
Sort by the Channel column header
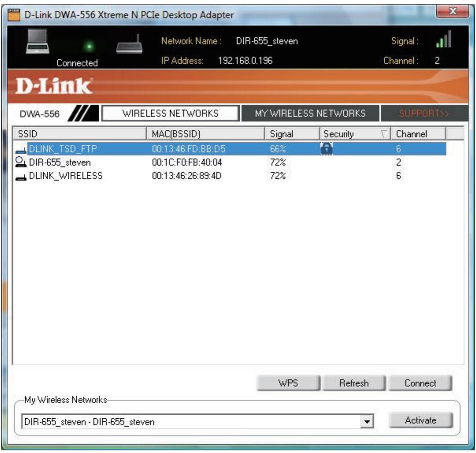(418, 134)
